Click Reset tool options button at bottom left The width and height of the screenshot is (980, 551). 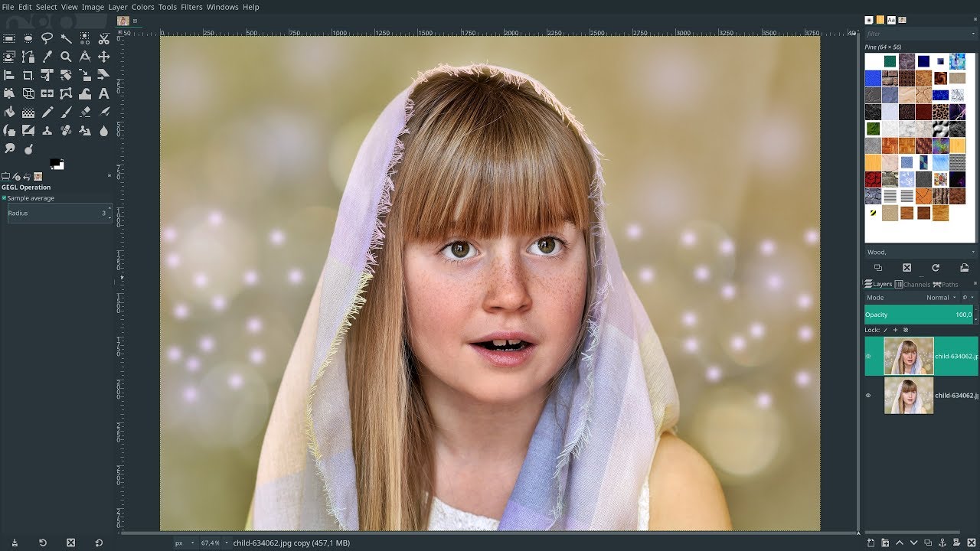pos(99,543)
